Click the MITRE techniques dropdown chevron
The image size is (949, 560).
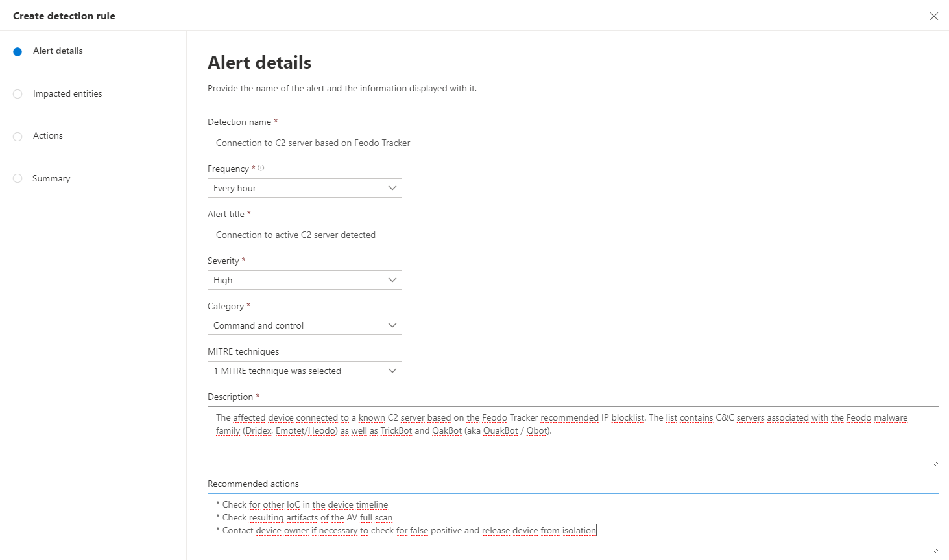point(392,371)
